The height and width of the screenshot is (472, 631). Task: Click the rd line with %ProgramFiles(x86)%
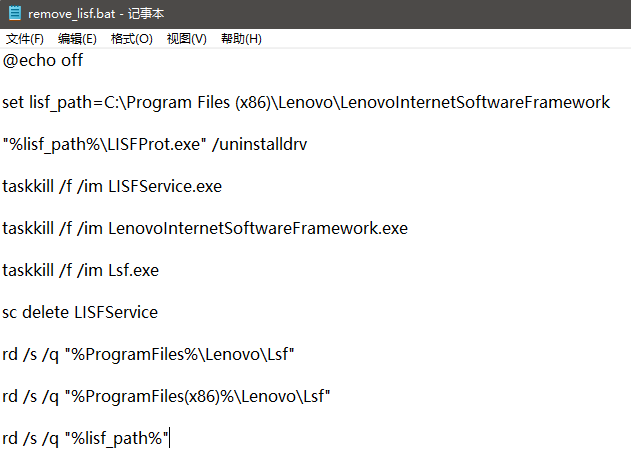166,396
